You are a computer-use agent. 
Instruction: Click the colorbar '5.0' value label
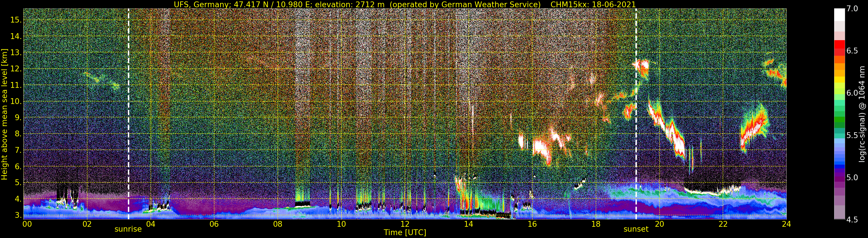[852, 177]
